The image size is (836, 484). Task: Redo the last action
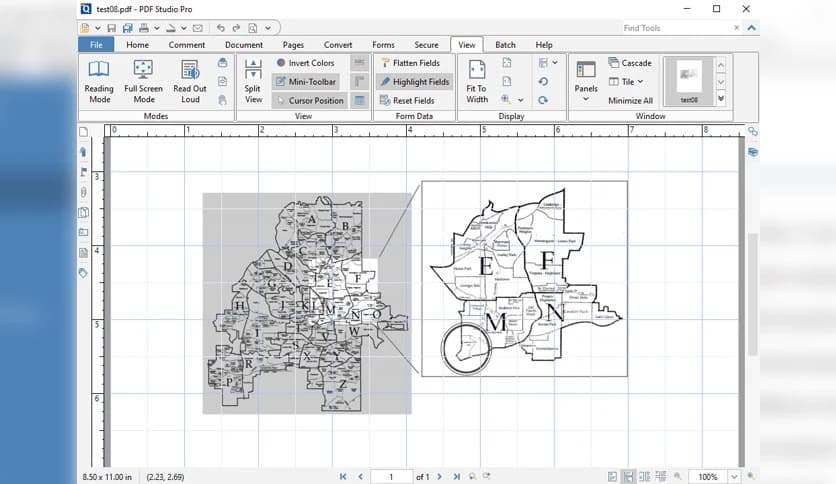(x=236, y=28)
